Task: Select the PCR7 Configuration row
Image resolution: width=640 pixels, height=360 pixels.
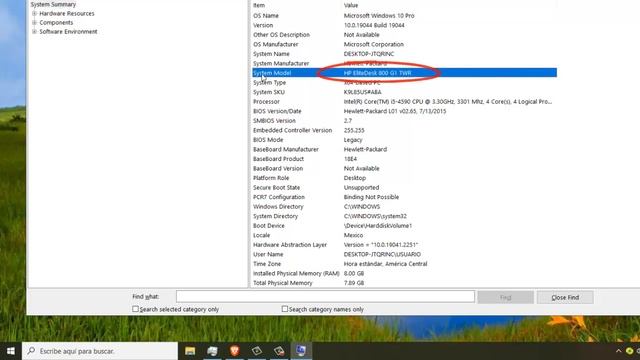Action: [x=404, y=197]
